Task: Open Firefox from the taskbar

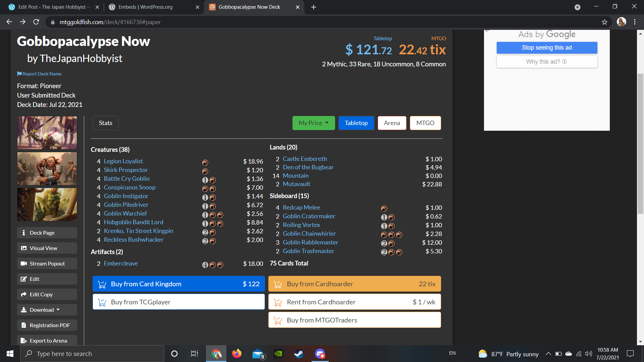Action: click(x=237, y=354)
